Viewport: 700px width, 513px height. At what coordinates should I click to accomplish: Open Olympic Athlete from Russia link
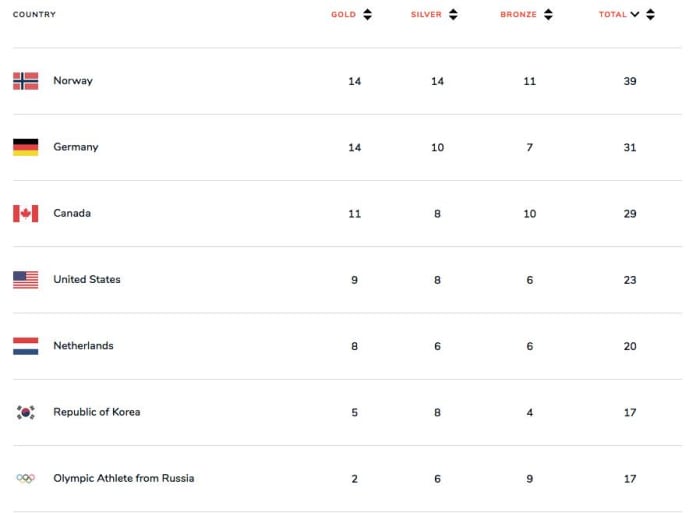pyautogui.click(x=123, y=478)
